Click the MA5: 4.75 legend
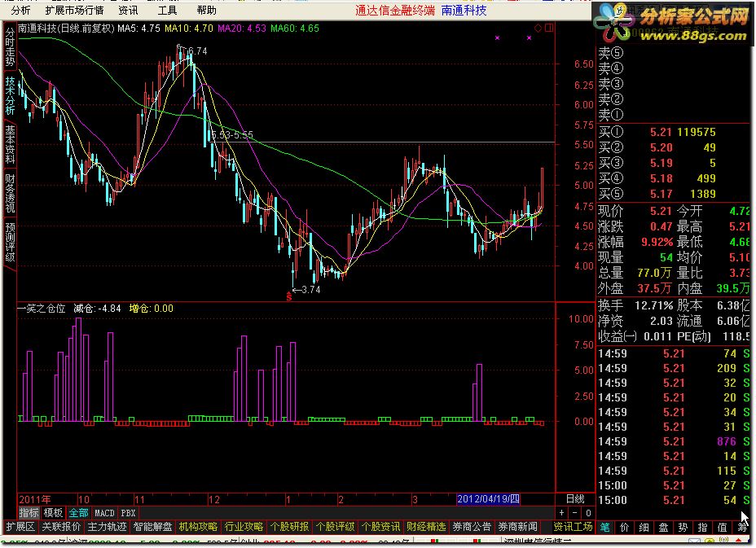 point(138,28)
